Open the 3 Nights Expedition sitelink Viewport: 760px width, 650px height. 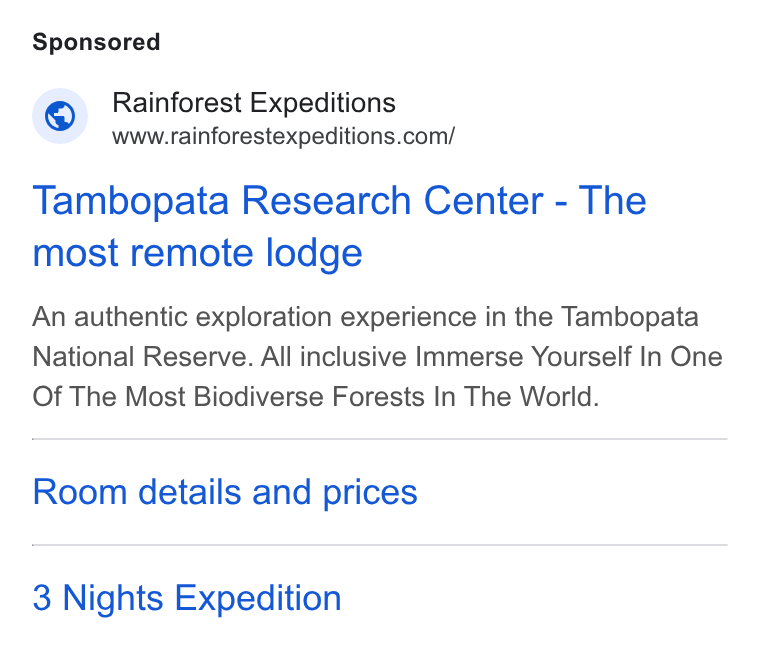tap(187, 598)
